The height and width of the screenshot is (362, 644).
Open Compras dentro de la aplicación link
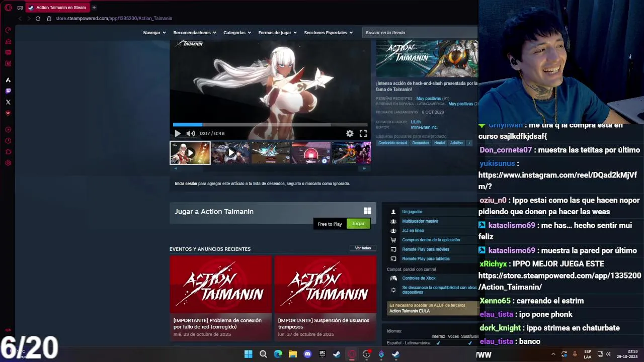point(431,240)
